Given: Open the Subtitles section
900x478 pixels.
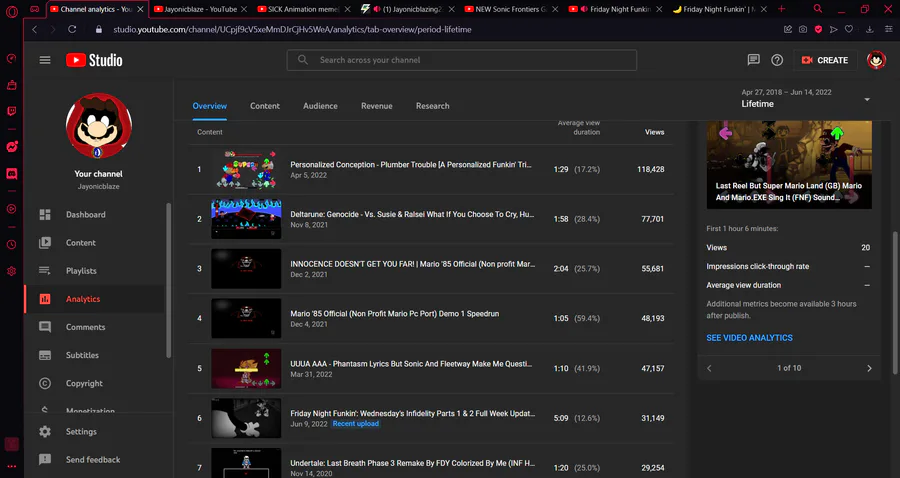Looking at the screenshot, I should point(82,355).
